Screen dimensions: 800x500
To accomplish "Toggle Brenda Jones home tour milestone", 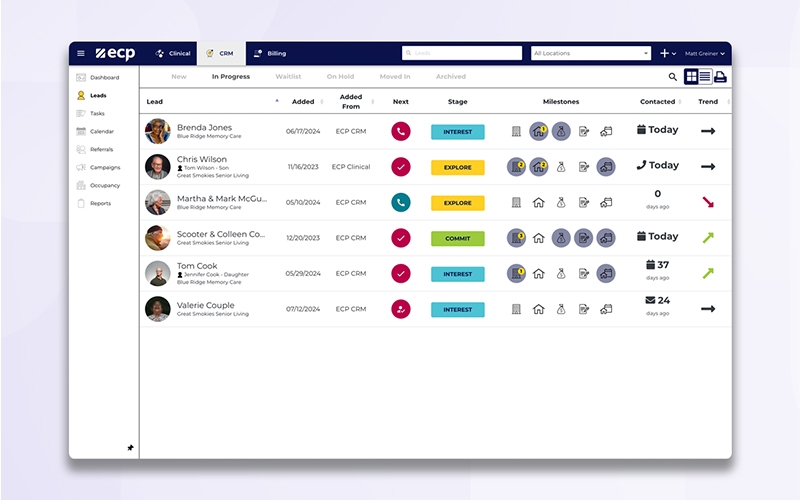I will [538, 131].
